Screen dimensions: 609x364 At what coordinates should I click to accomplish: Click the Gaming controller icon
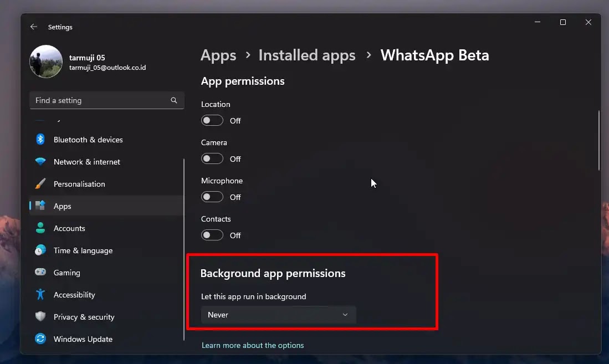[x=40, y=272]
